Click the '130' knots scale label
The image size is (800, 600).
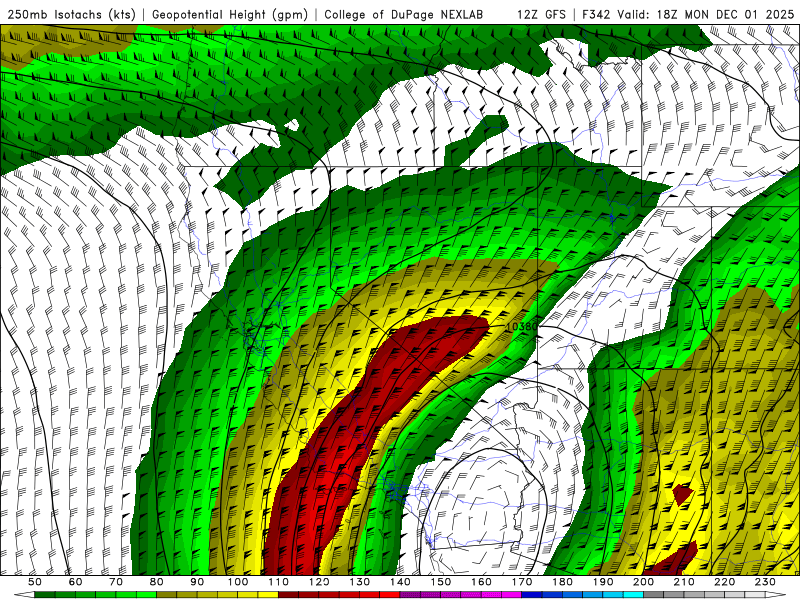[360, 582]
